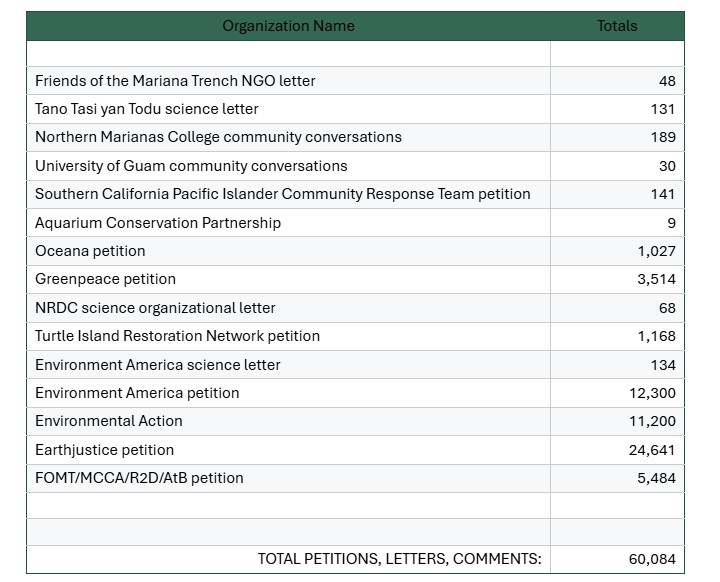Select the grand total value 60,084
This screenshot has width=720, height=582.
point(652,559)
